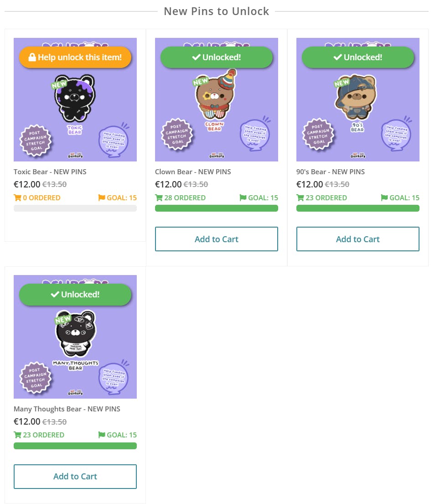
Task: Click the orange "Help unlock this item!" badge
Action: click(x=75, y=57)
